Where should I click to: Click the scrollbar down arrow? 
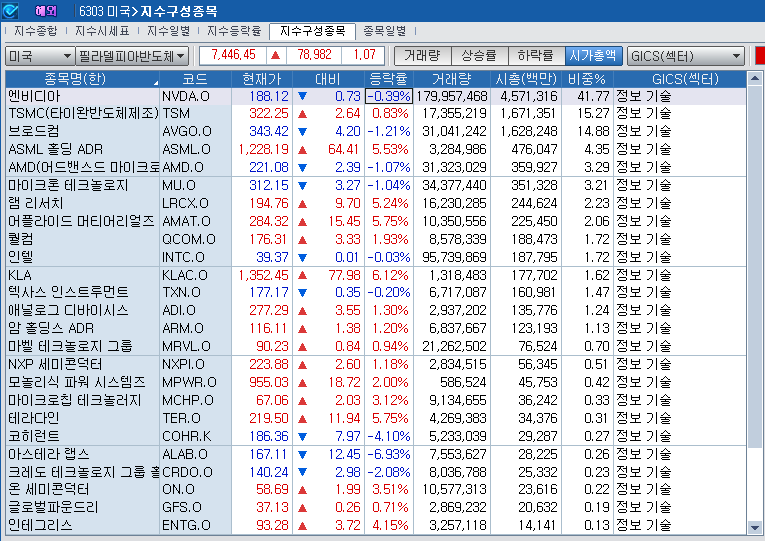[x=754, y=528]
